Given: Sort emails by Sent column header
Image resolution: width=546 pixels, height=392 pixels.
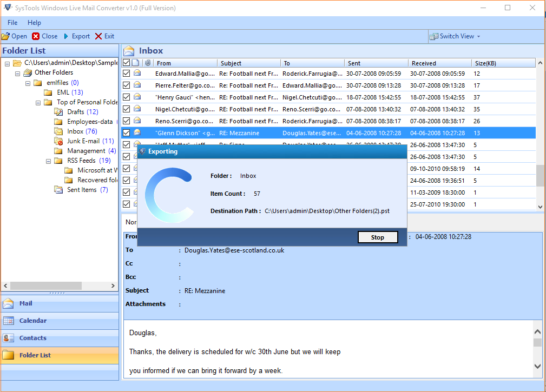Looking at the screenshot, I should 377,63.
